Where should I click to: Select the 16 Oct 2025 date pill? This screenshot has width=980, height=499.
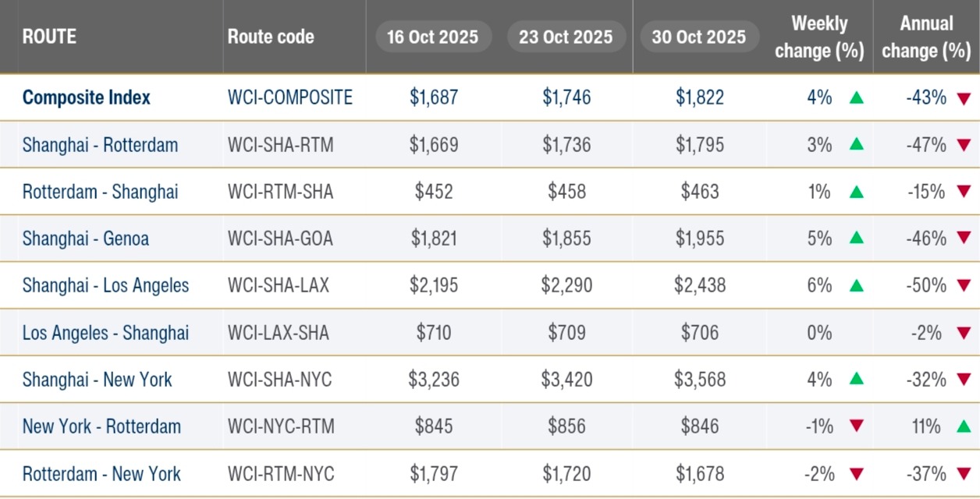[x=433, y=37]
